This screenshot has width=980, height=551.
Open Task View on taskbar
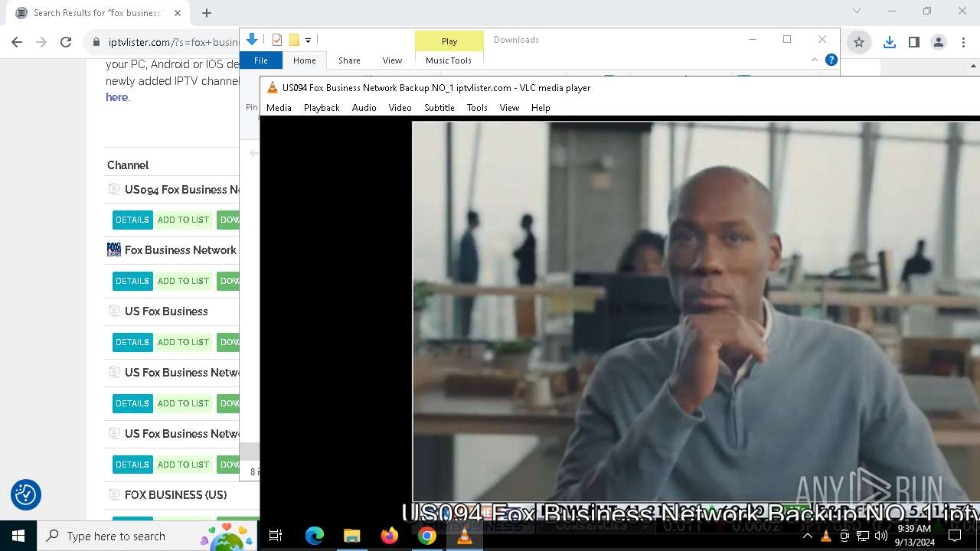coord(276,536)
